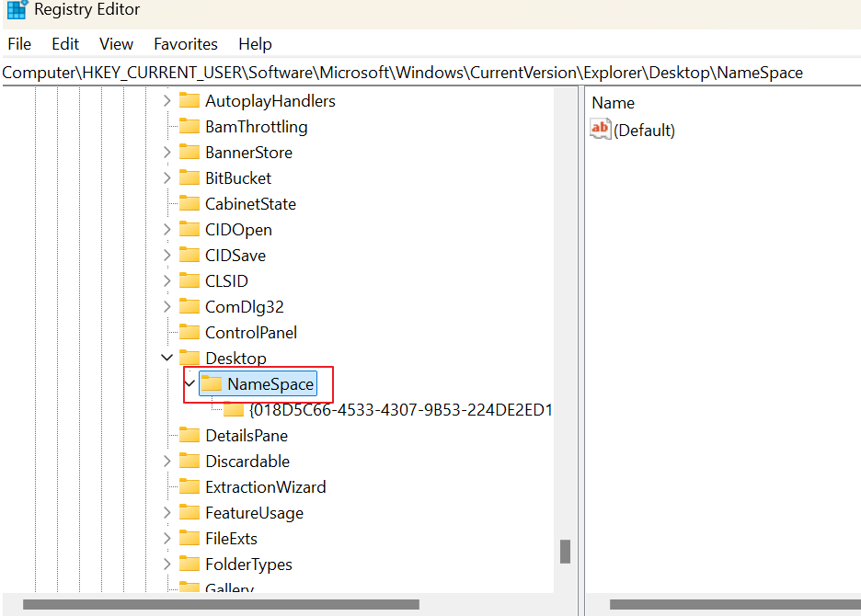Collapse the Desktop key
861x616 pixels.
click(x=166, y=358)
